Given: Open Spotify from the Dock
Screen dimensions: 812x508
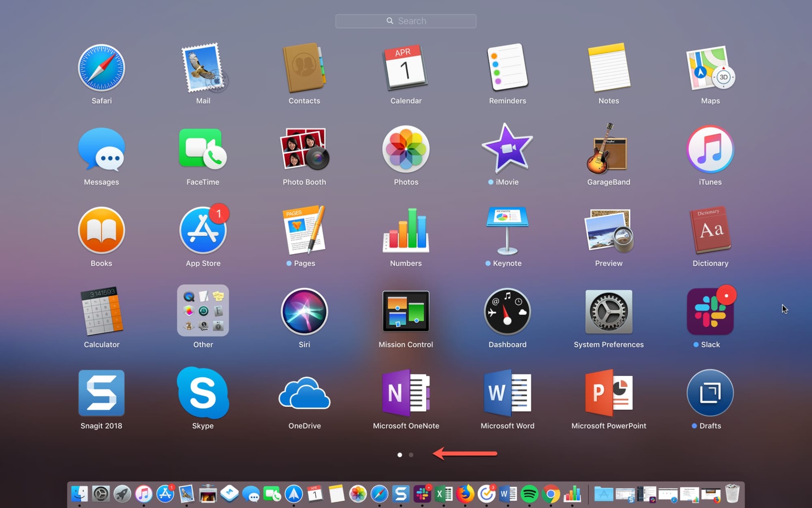Looking at the screenshot, I should (x=529, y=494).
